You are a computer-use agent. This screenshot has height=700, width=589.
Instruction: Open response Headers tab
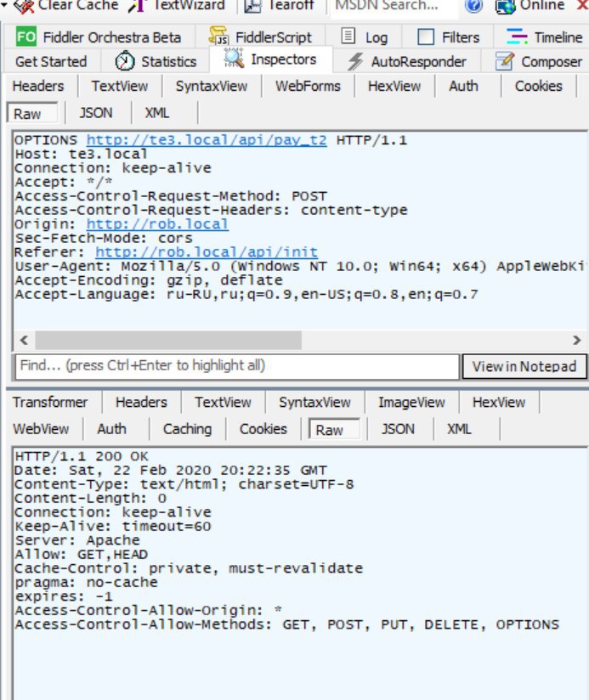141,402
